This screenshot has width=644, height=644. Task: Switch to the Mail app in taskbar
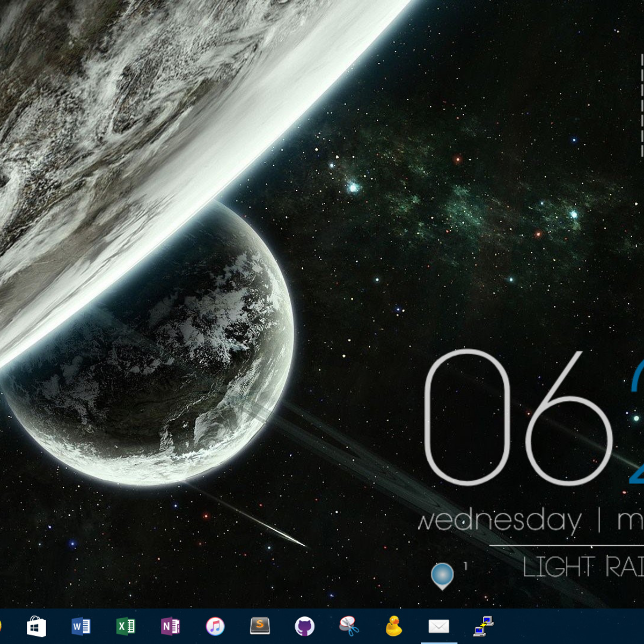[438, 626]
